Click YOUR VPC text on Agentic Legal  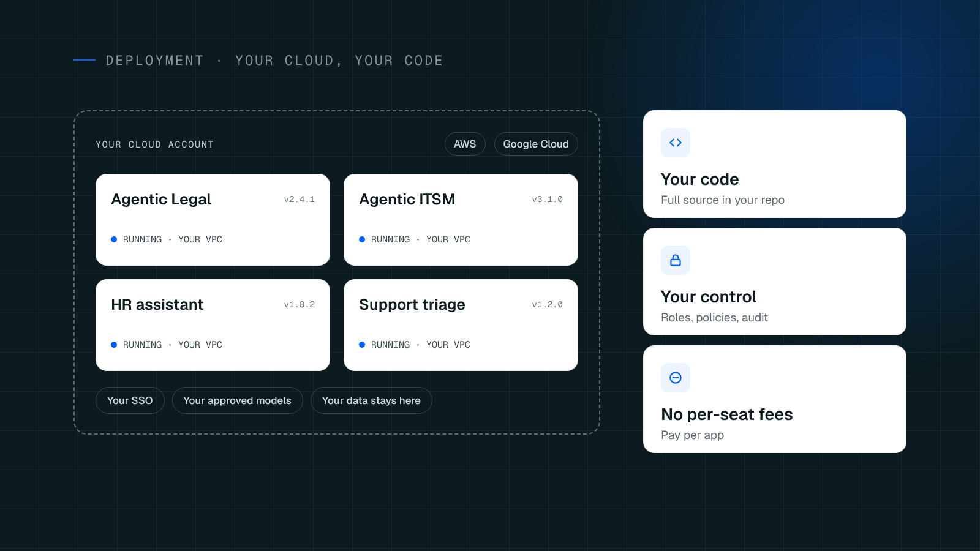click(200, 239)
